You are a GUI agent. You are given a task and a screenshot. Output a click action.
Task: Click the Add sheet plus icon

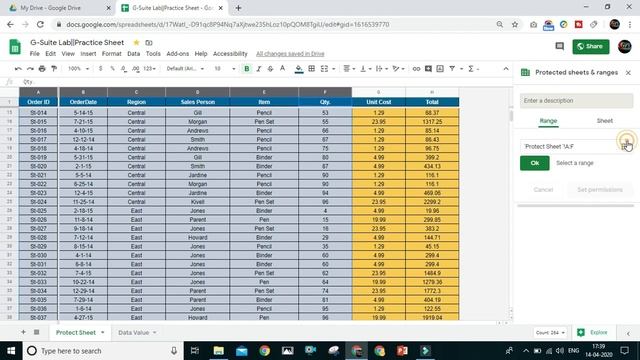(23, 332)
